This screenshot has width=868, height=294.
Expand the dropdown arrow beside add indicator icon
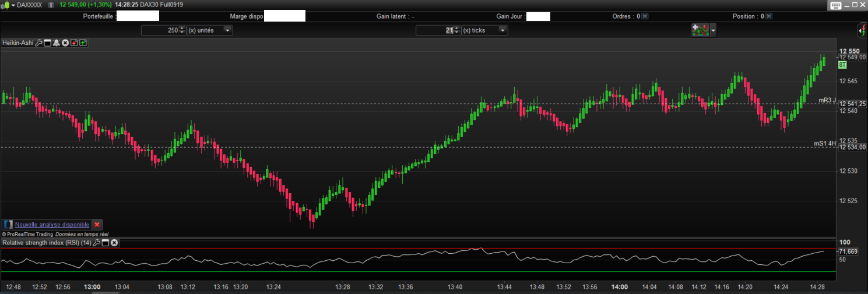(x=714, y=30)
